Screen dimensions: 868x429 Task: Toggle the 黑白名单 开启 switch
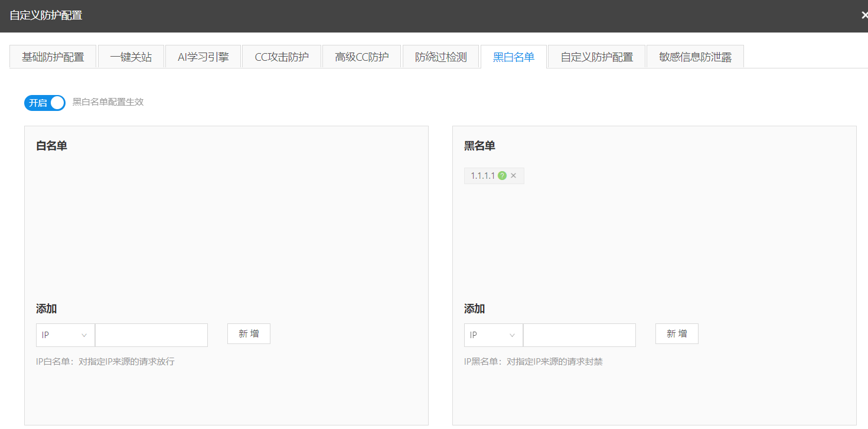(45, 103)
